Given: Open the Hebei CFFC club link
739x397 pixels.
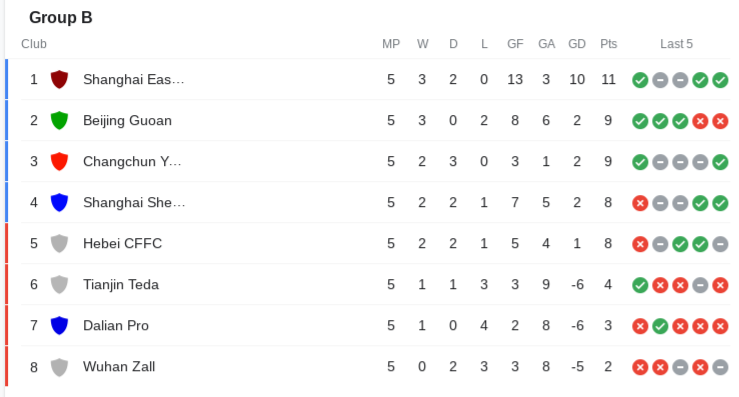Looking at the screenshot, I should click(123, 243).
